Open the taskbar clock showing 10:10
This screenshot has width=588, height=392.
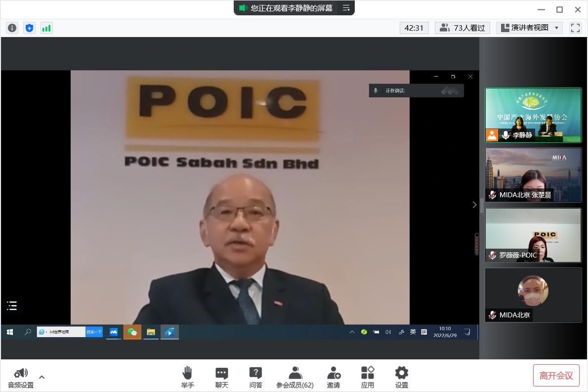[445, 332]
